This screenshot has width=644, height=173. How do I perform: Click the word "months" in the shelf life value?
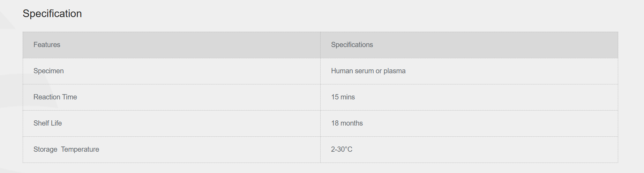coord(352,123)
